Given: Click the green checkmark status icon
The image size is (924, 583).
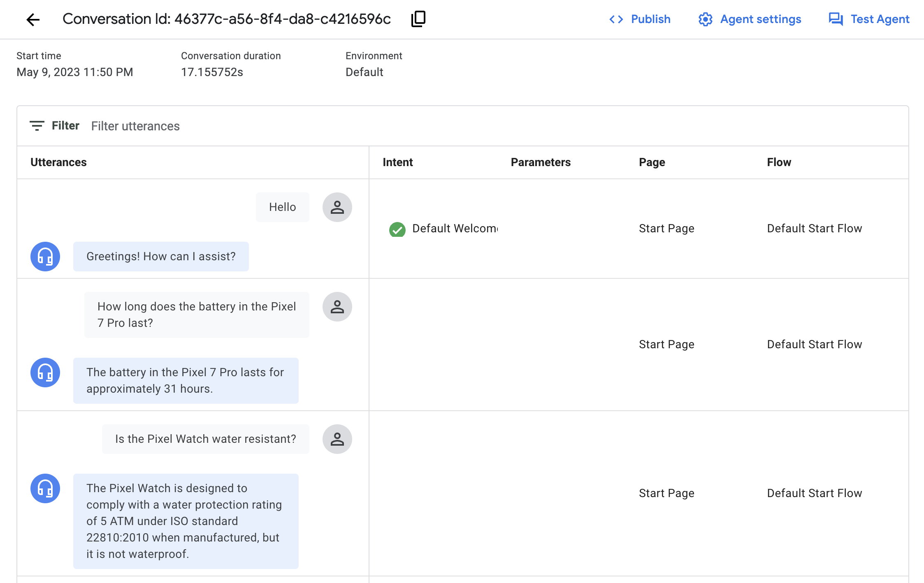Looking at the screenshot, I should point(397,228).
